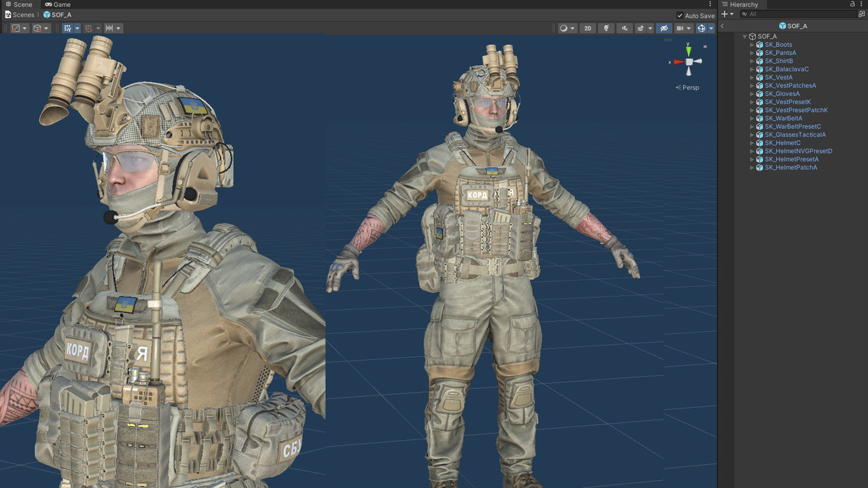Open the create-object dropdown arrow beside plus
The image size is (868, 488).
733,14
